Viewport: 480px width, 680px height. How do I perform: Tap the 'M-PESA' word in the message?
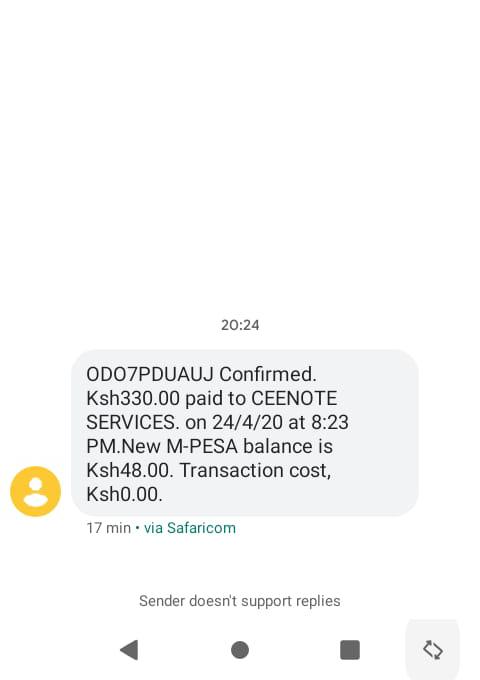pyautogui.click(x=202, y=446)
